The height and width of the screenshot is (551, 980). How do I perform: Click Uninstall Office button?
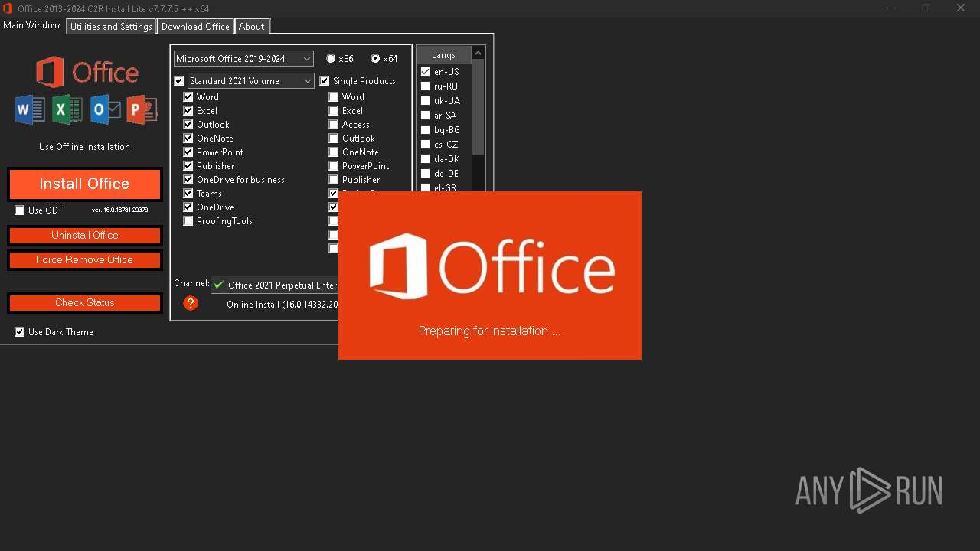pos(85,236)
